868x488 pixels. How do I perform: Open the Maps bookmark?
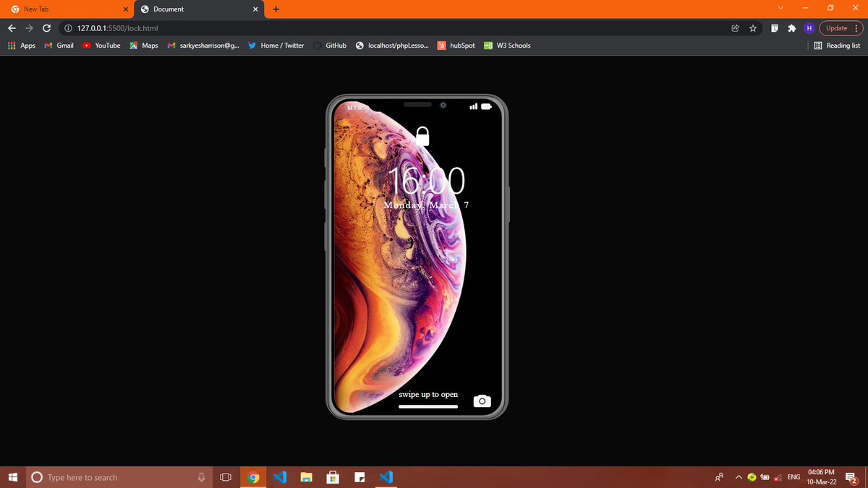tap(144, 46)
